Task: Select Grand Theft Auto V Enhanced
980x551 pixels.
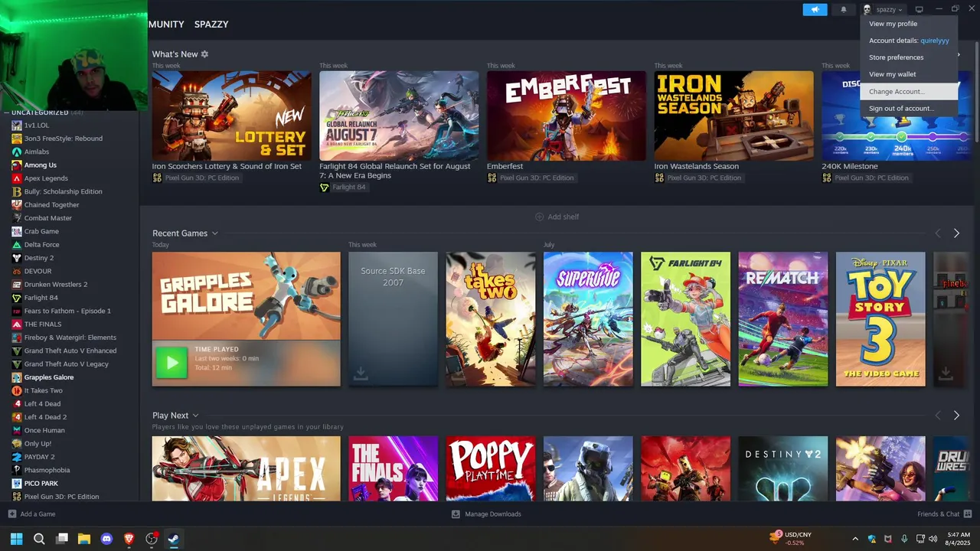Action: (x=69, y=350)
